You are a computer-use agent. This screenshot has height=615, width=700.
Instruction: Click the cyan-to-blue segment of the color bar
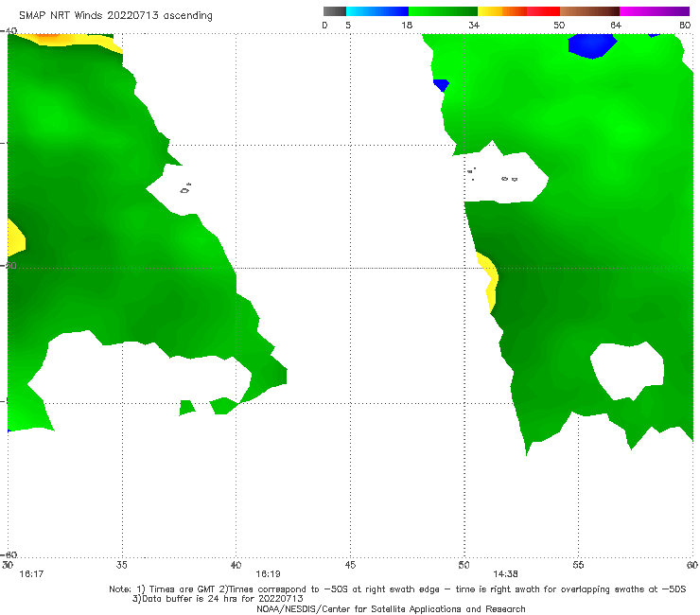pyautogui.click(x=377, y=11)
